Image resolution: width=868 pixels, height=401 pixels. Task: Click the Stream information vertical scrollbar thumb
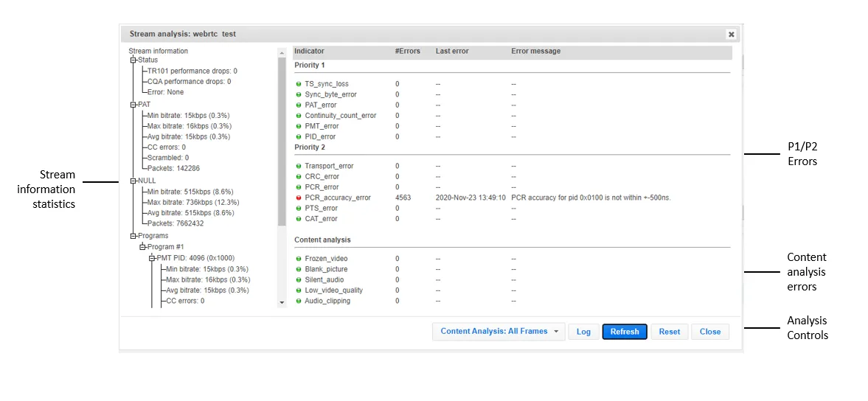pos(281,141)
